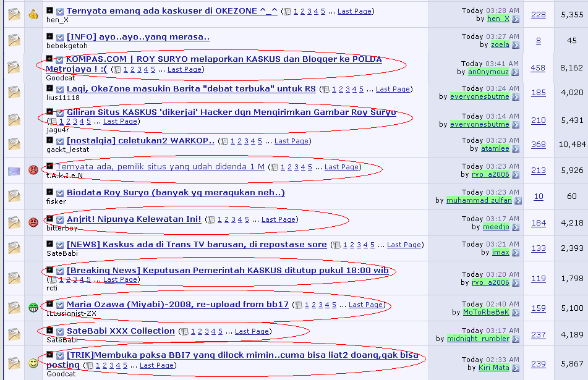This screenshot has width=588, height=380.
Task: View profile of last poster midnight_rumbler
Action: [x=478, y=339]
